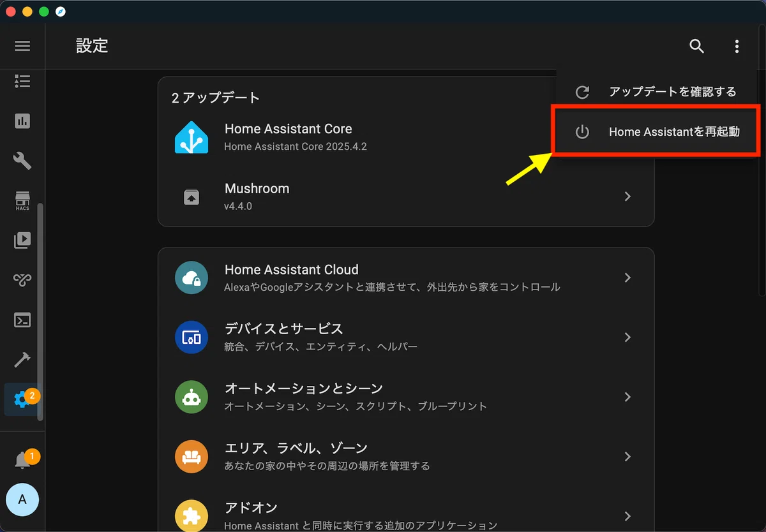Expand the デバイスとサービス chevron
Screen dimensions: 766x532
tap(627, 337)
